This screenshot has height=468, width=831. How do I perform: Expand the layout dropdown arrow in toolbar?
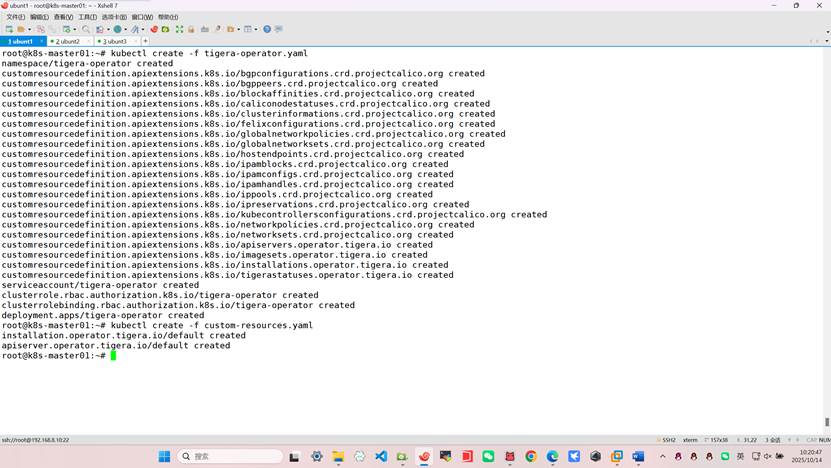pyautogui.click(x=256, y=30)
